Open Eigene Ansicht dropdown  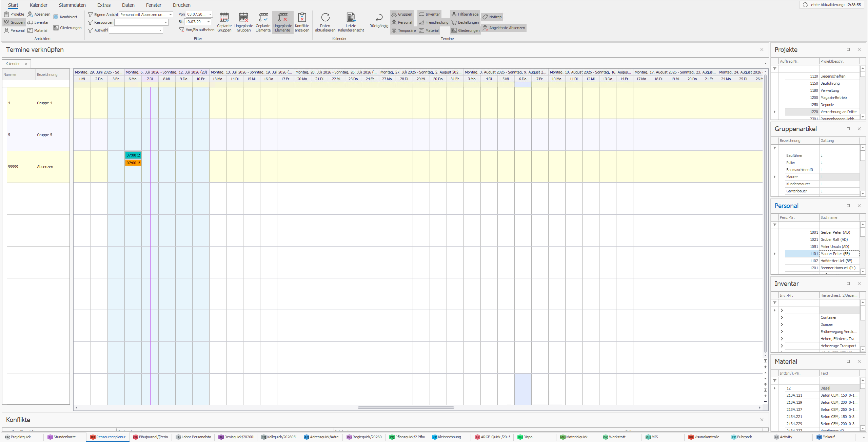[x=170, y=15]
